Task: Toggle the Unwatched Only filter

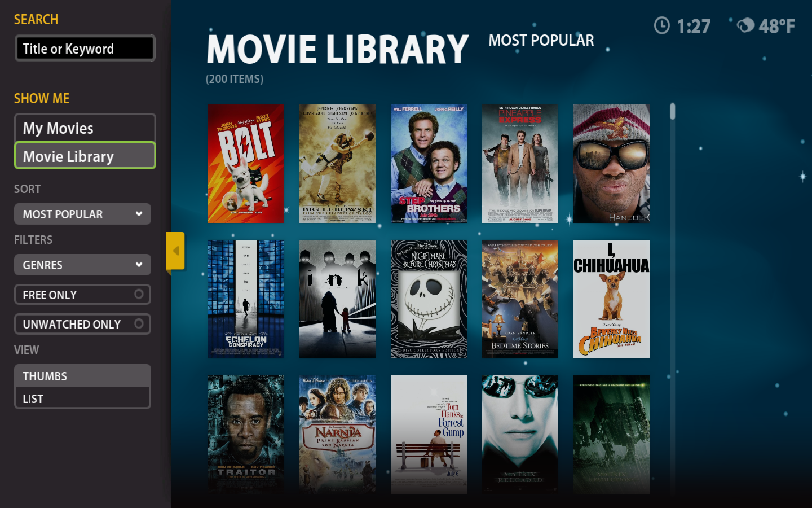Action: [82, 324]
